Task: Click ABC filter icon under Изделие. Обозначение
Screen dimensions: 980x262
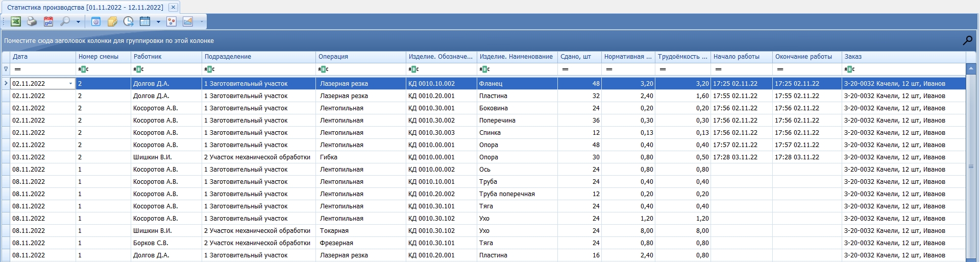Action: click(x=413, y=69)
